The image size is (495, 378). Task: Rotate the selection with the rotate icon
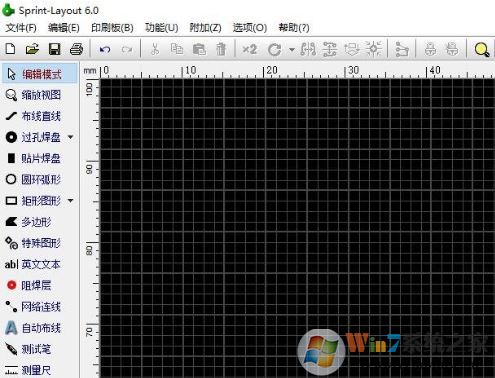click(275, 50)
